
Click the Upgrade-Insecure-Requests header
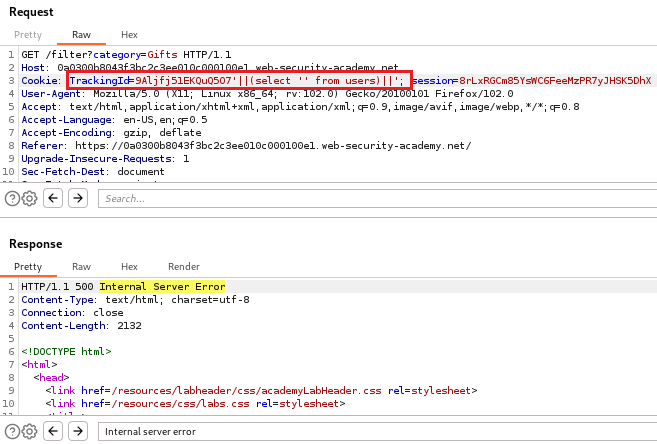pyautogui.click(x=105, y=158)
